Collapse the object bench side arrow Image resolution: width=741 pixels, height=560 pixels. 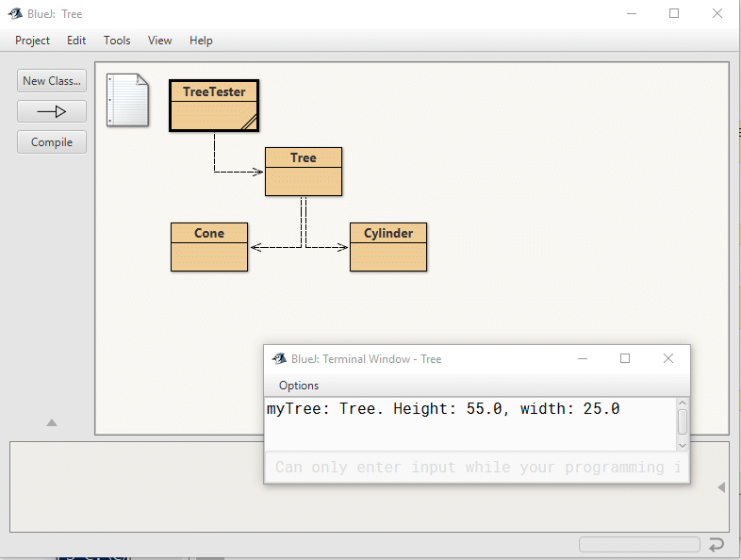[x=721, y=487]
